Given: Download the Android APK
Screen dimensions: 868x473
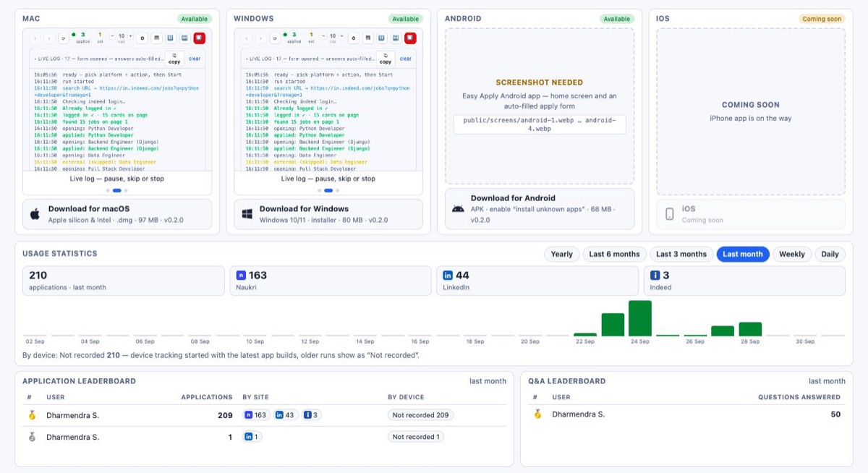Looking at the screenshot, I should tap(540, 209).
